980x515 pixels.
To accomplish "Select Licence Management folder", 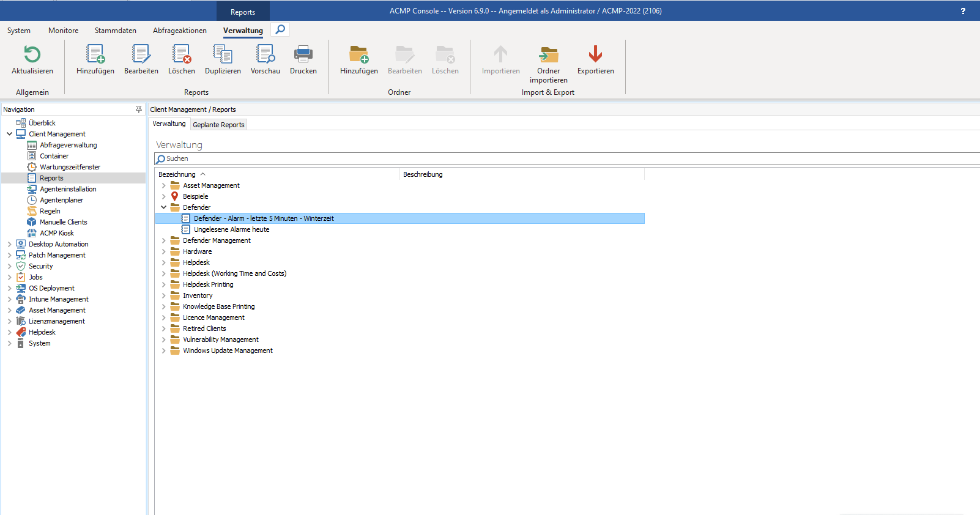I will click(213, 317).
